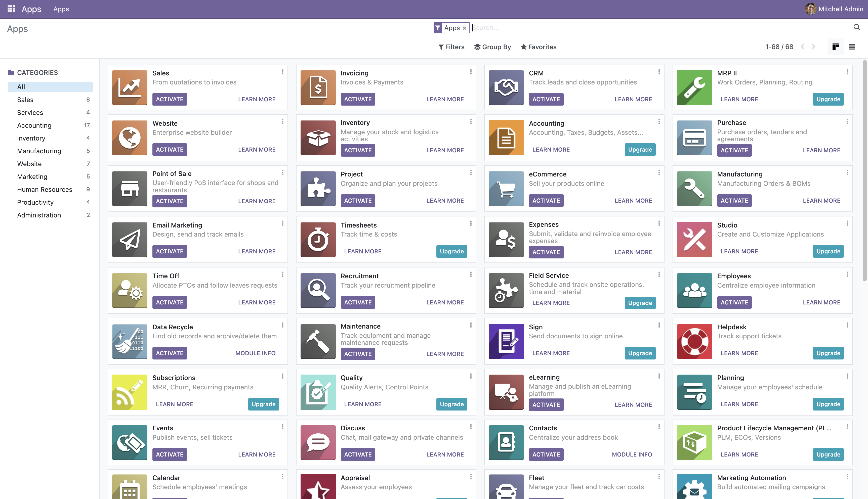This screenshot has height=499, width=868.
Task: Switch to kanban view icon
Action: click(836, 47)
